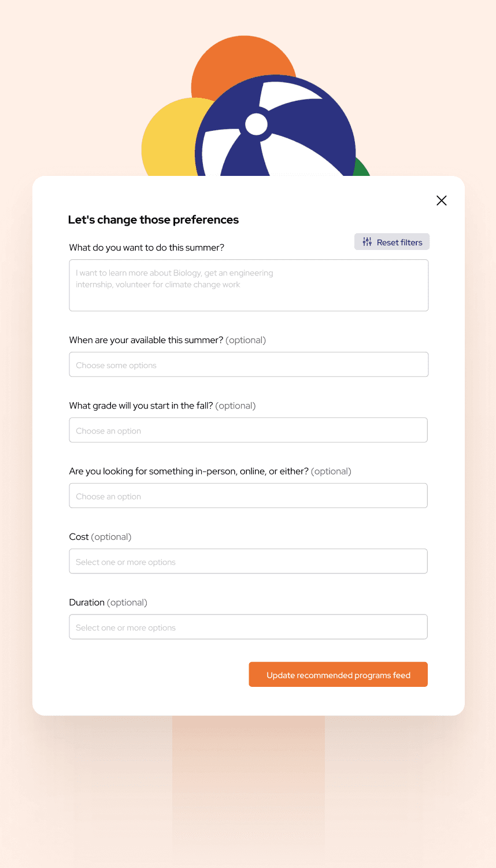The width and height of the screenshot is (496, 868).
Task: Open the in-person or online dropdown
Action: point(249,496)
